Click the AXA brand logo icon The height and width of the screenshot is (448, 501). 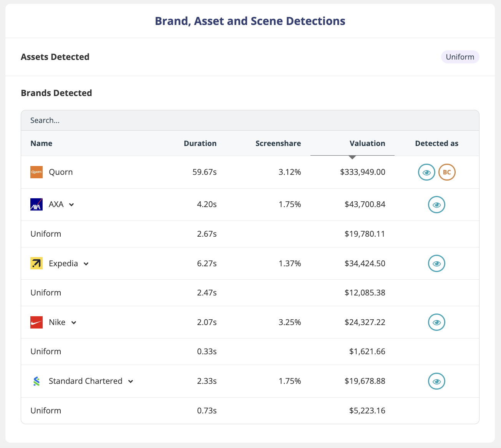(x=36, y=204)
